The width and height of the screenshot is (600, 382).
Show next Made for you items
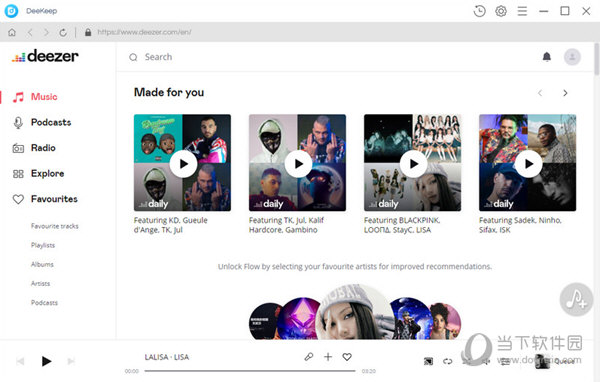tap(565, 93)
